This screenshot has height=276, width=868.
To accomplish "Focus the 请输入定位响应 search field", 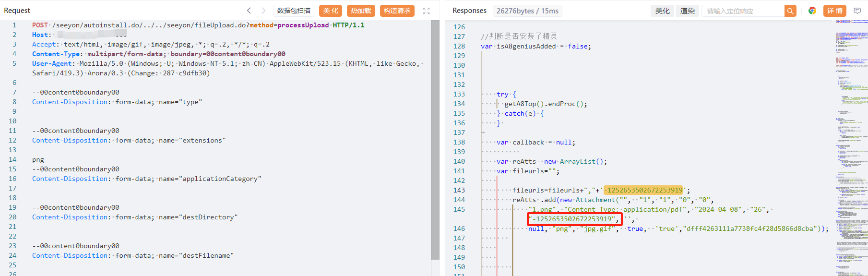I will [x=743, y=11].
